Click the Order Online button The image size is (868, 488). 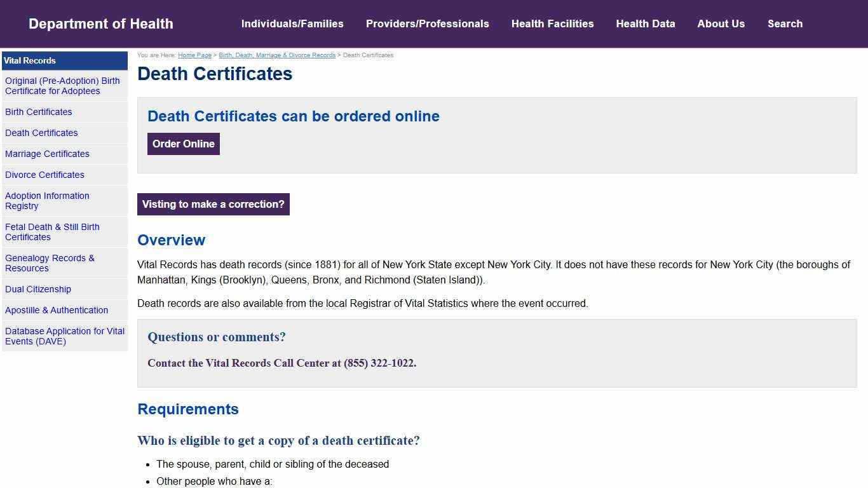coord(183,144)
